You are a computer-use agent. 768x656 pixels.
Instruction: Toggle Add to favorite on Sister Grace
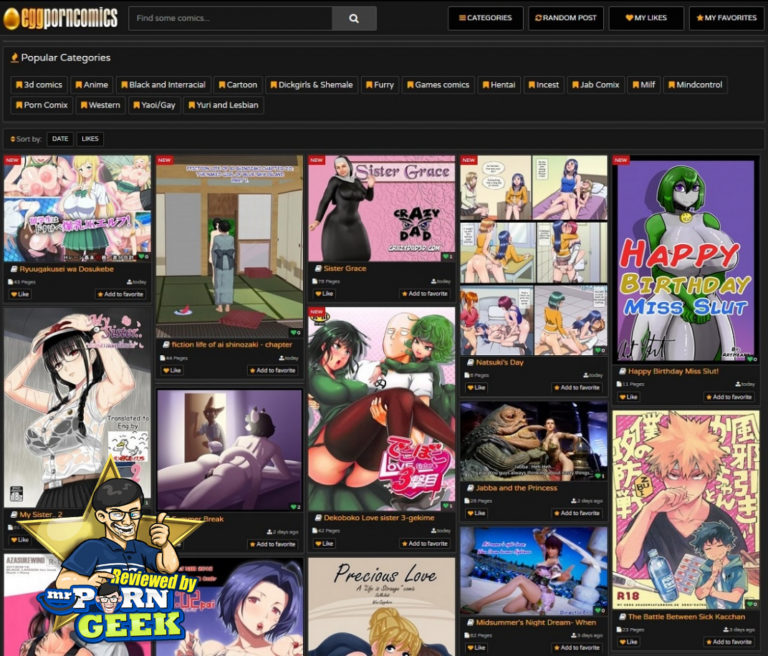424,294
